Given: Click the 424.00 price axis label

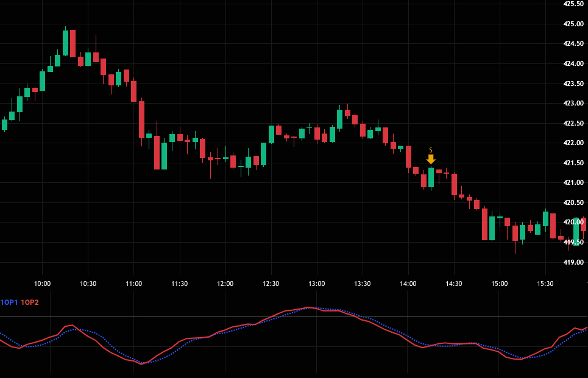Looking at the screenshot, I should click(573, 63).
